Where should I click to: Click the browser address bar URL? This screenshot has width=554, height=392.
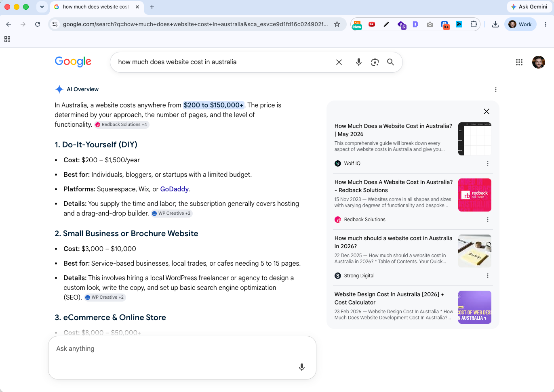pos(195,24)
